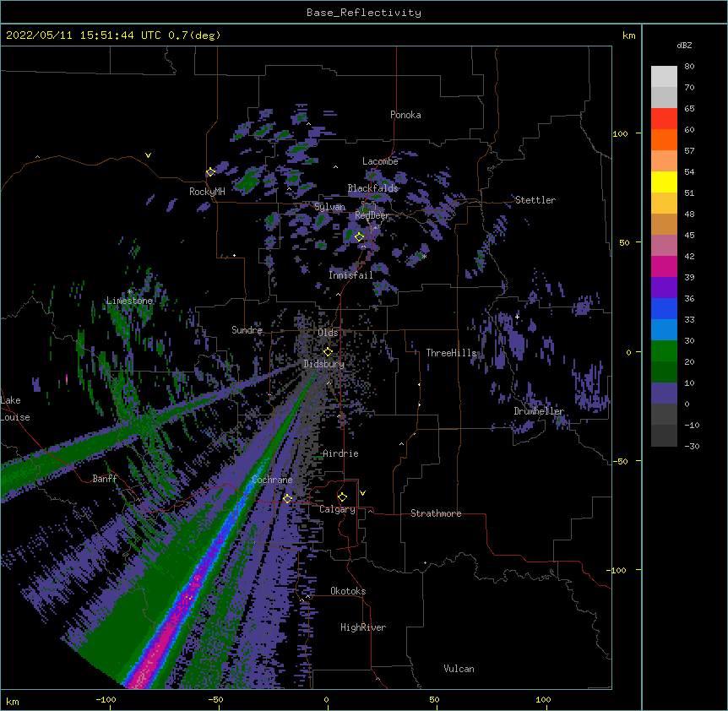Click the yellow V marker northwest of RockyMH
728x711 pixels.
click(148, 155)
